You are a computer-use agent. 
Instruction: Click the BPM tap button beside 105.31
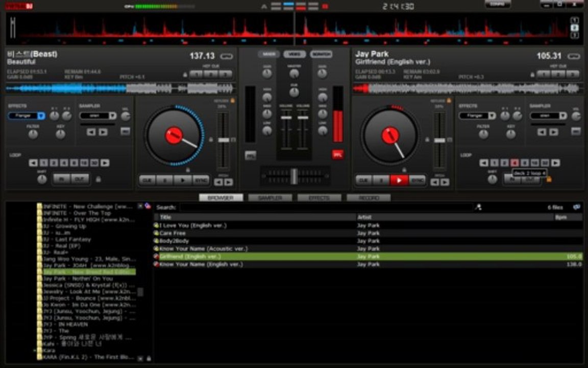coord(574,56)
